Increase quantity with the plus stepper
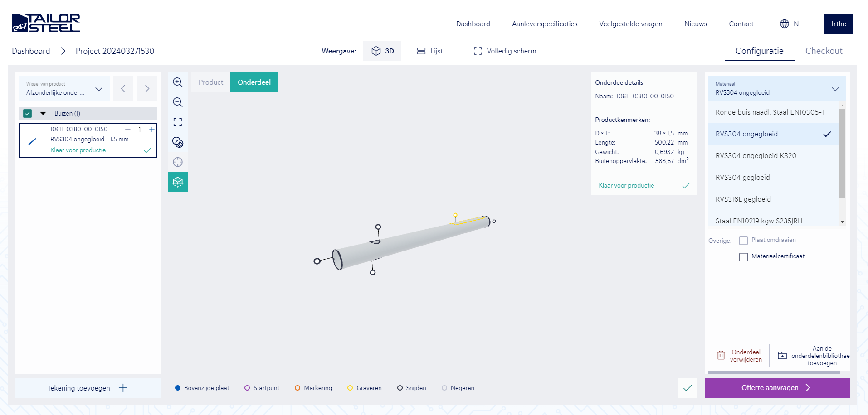Screen dimensions: 868x415 pos(152,130)
